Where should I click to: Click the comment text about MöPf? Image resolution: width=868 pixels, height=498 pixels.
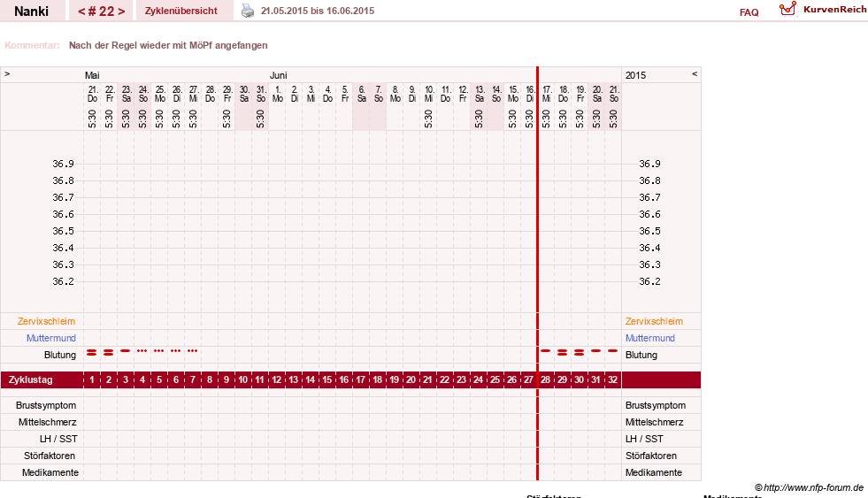(168, 45)
